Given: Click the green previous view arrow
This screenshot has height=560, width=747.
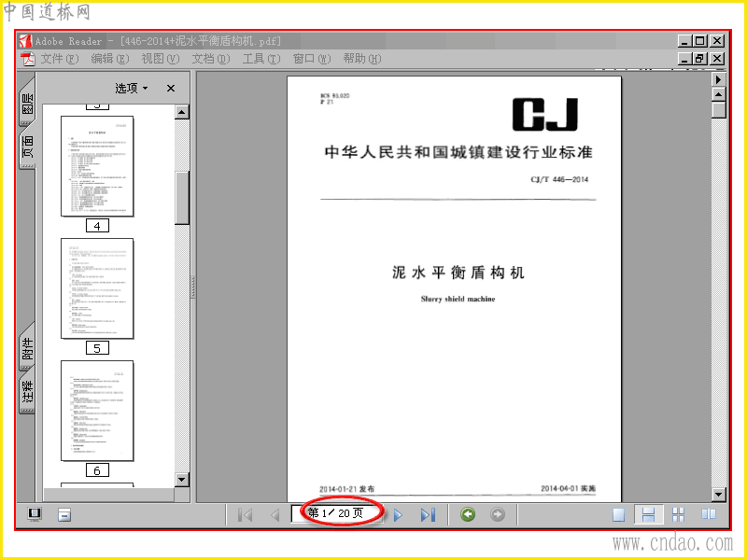Looking at the screenshot, I should 468,514.
